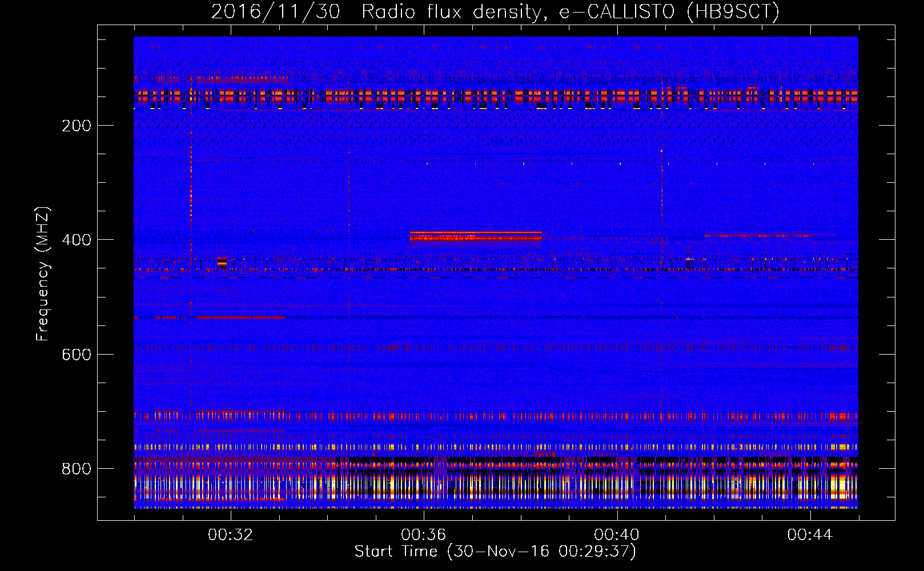Click the 'Frequency (MHZ)' axis label
Viewport: 924px width, 571px height.
pyautogui.click(x=43, y=274)
